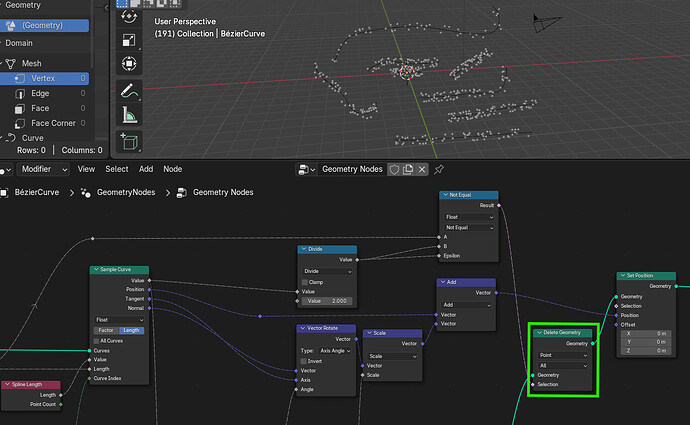Open the Axis Angle type dropdown

click(334, 351)
